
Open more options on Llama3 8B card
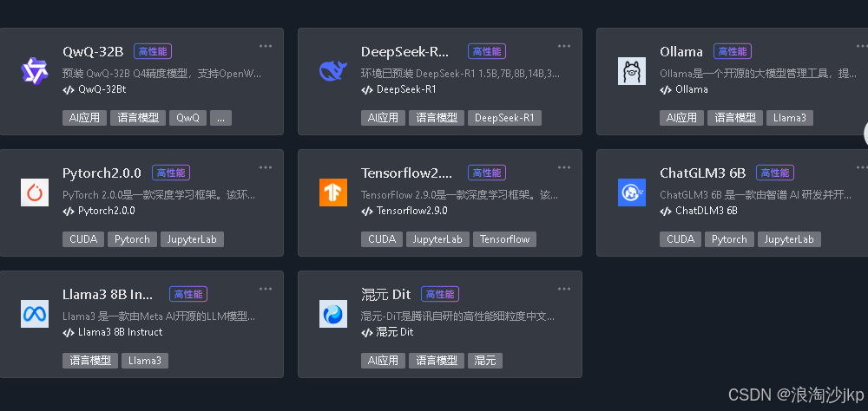coord(266,289)
